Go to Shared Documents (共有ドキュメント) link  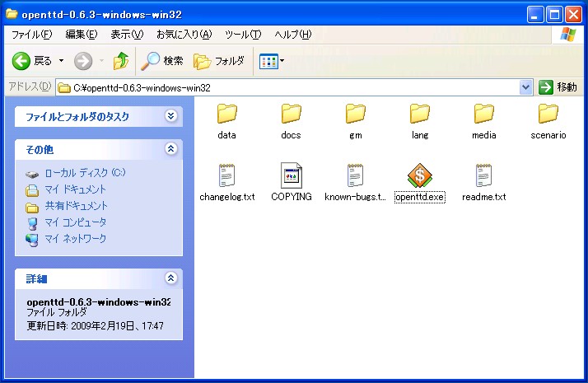(x=76, y=206)
